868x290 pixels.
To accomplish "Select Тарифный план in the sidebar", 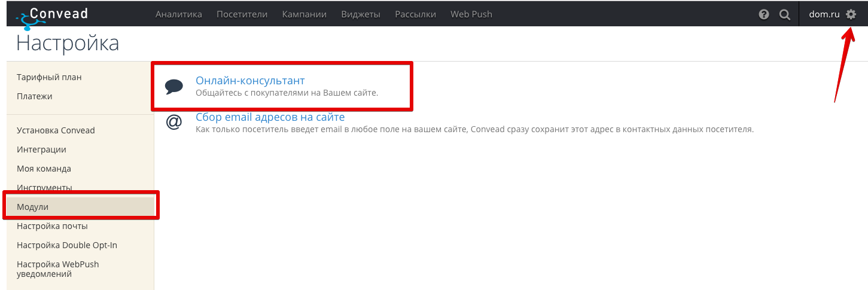I will 49,77.
